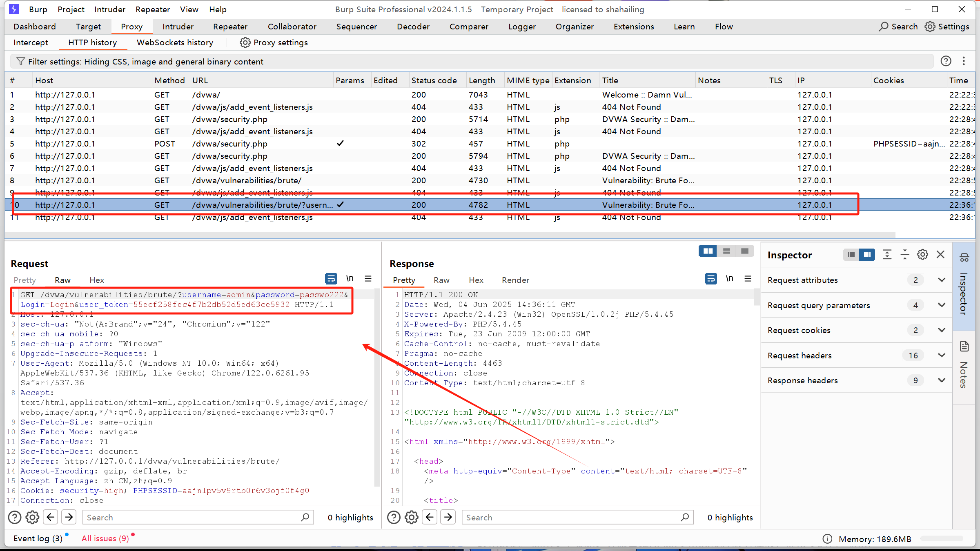Expand all Inspector sections icon
The image size is (980, 551).
887,255
